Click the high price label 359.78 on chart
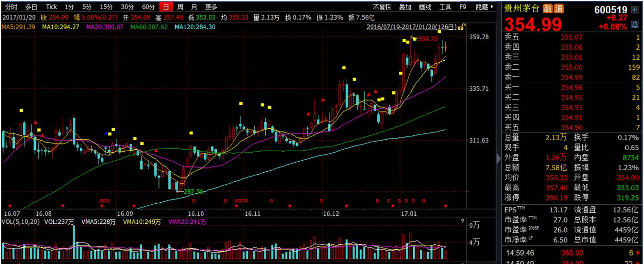This screenshot has width=644, height=265. 428,39
